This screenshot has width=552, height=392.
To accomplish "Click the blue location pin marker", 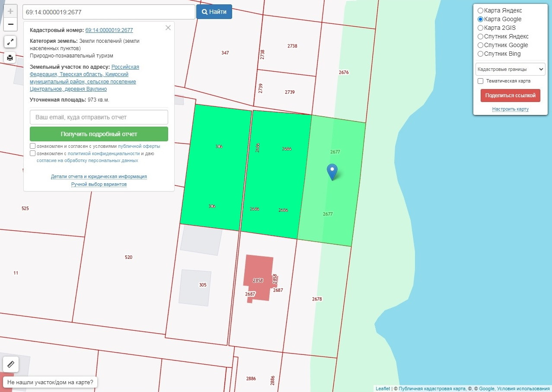I will (x=332, y=172).
